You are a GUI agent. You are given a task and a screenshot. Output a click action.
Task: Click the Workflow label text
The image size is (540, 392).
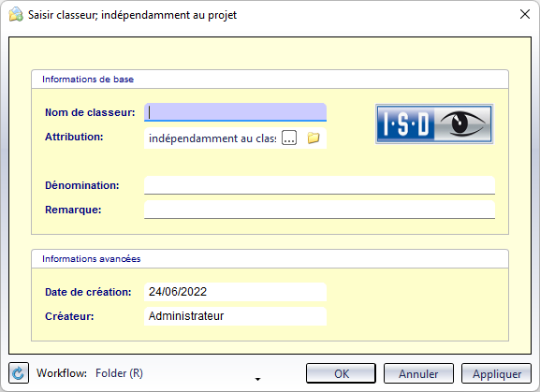pyautogui.click(x=62, y=373)
